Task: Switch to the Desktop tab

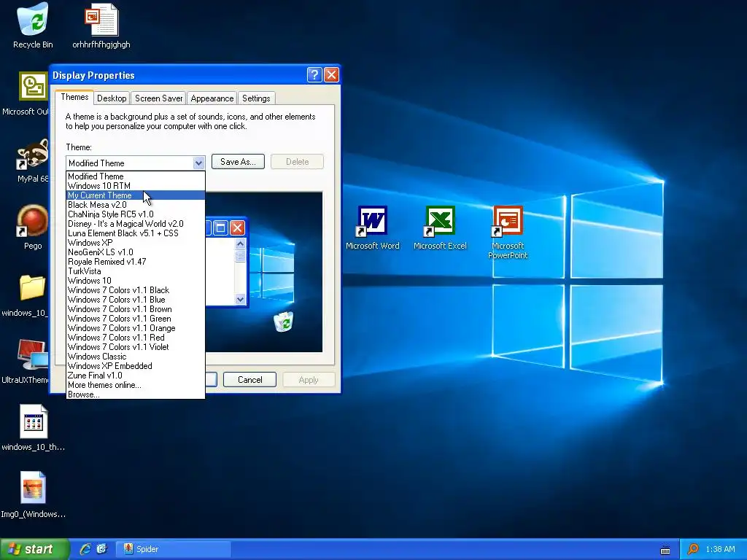Action: pyautogui.click(x=112, y=98)
